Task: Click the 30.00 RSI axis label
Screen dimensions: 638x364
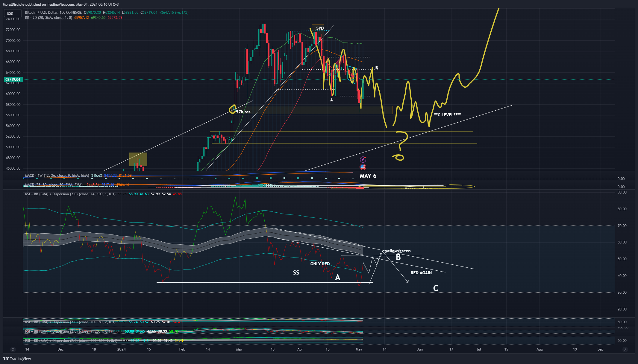Action: [x=622, y=293]
